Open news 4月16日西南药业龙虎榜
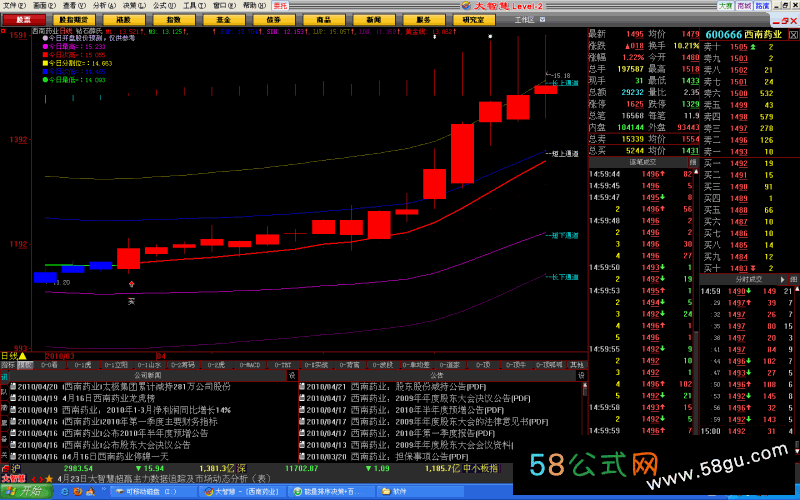 point(108,398)
